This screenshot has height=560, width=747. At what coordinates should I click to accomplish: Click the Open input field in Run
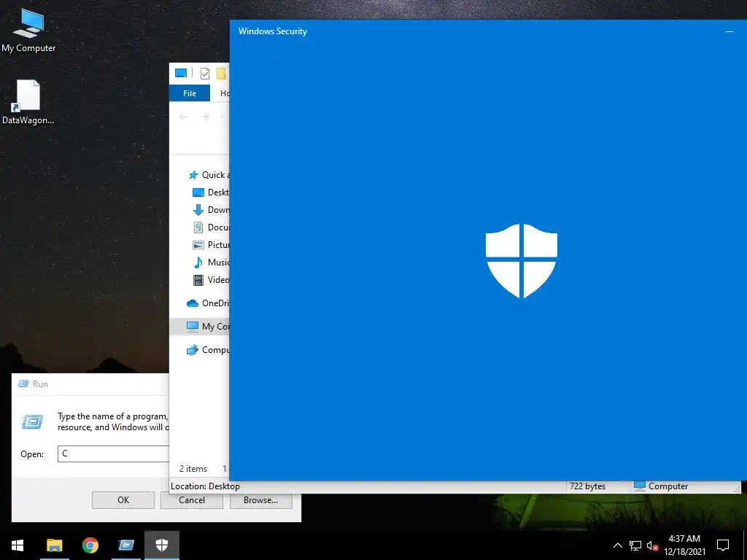click(x=113, y=454)
